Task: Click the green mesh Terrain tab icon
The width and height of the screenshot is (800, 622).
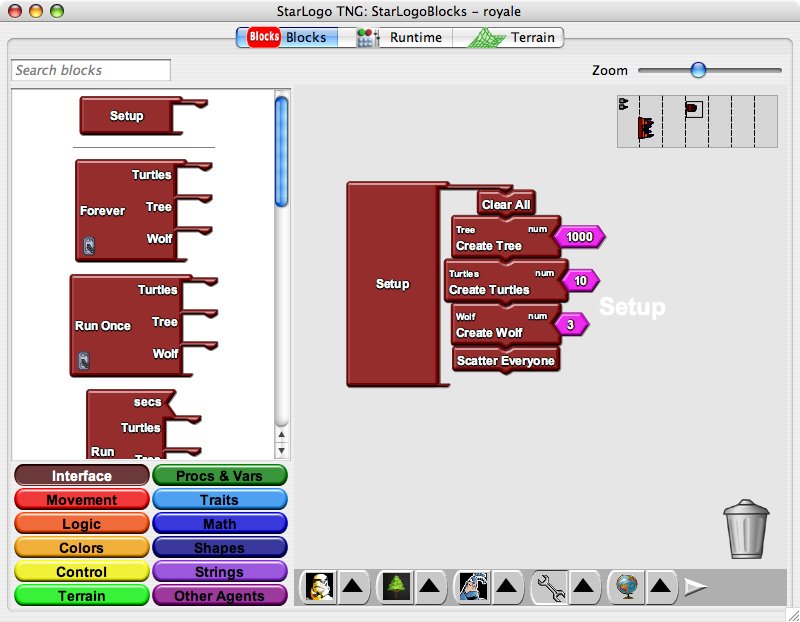Action: pos(486,38)
